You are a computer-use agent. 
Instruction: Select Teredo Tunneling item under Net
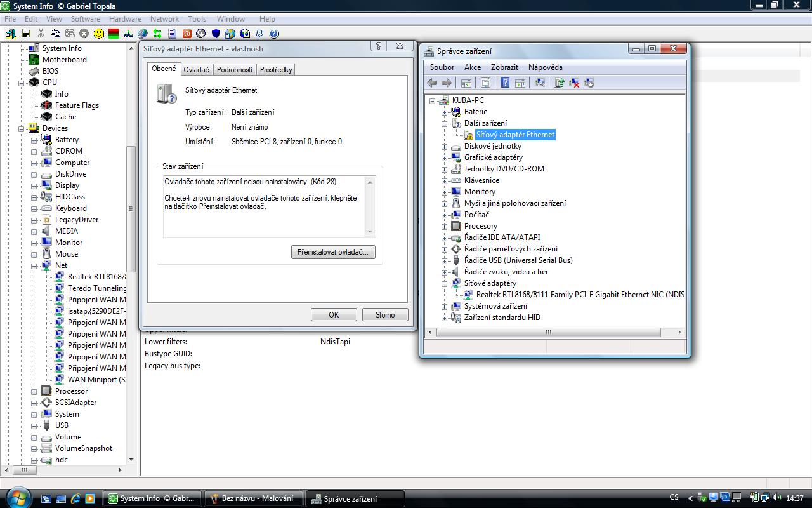click(x=96, y=288)
